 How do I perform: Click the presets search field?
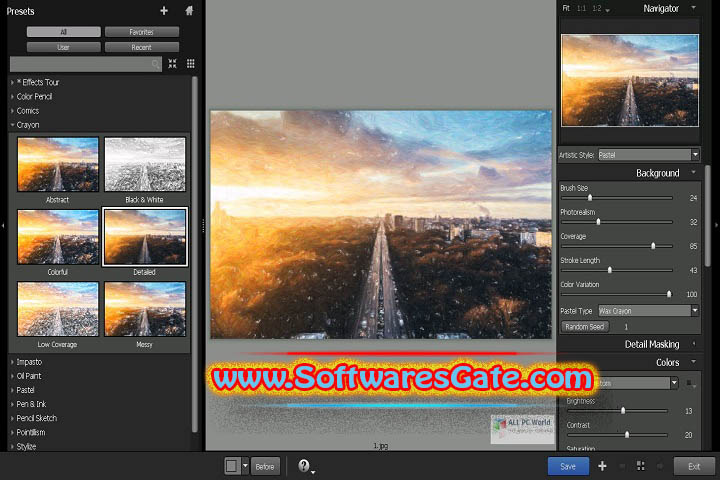[85, 64]
